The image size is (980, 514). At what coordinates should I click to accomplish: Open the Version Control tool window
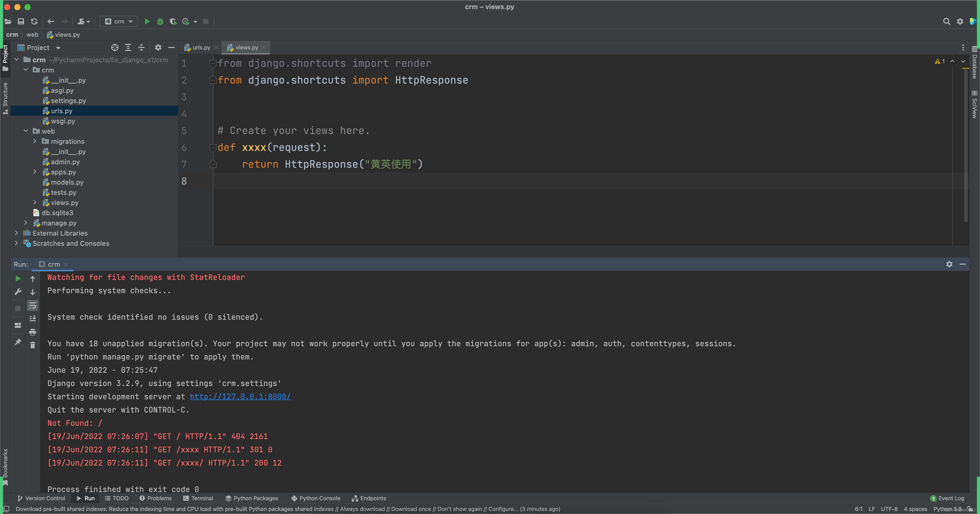coord(41,498)
